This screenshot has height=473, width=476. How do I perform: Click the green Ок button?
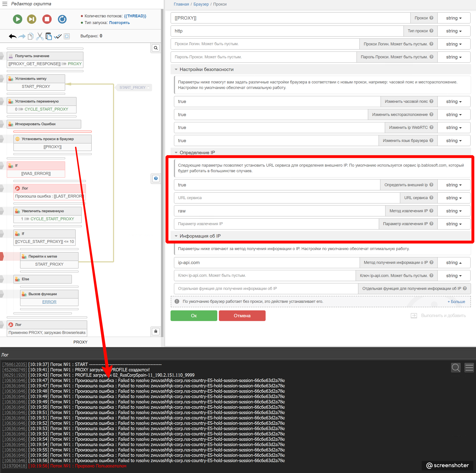point(194,315)
